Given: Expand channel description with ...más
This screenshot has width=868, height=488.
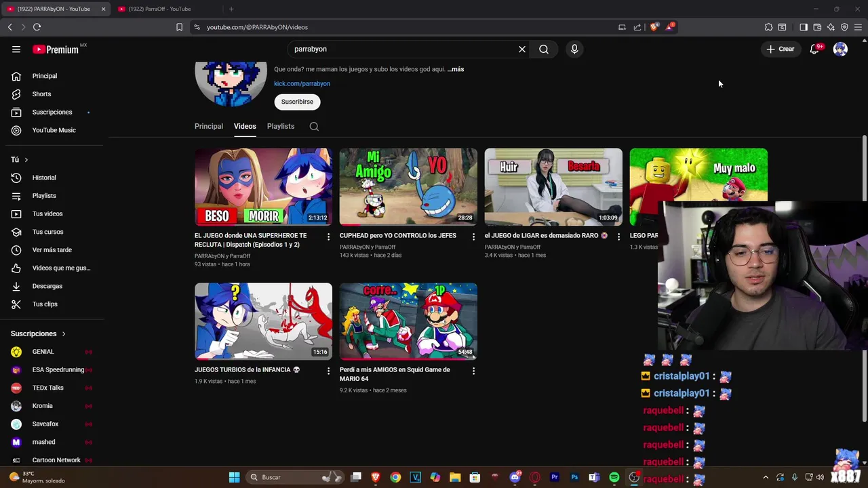Looking at the screenshot, I should click(456, 69).
